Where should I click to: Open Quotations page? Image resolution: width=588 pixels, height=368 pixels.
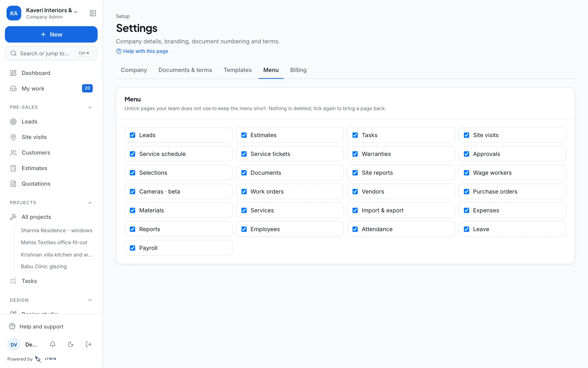(51, 184)
